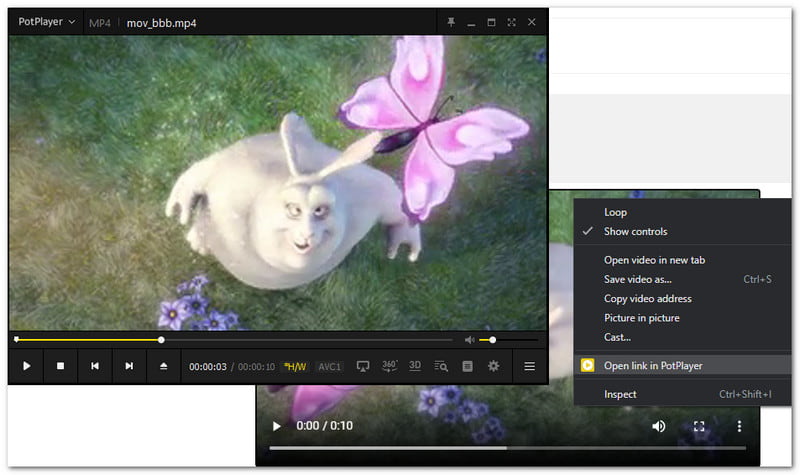Open browser video's three-dot options menu
This screenshot has height=475, width=800.
(740, 426)
